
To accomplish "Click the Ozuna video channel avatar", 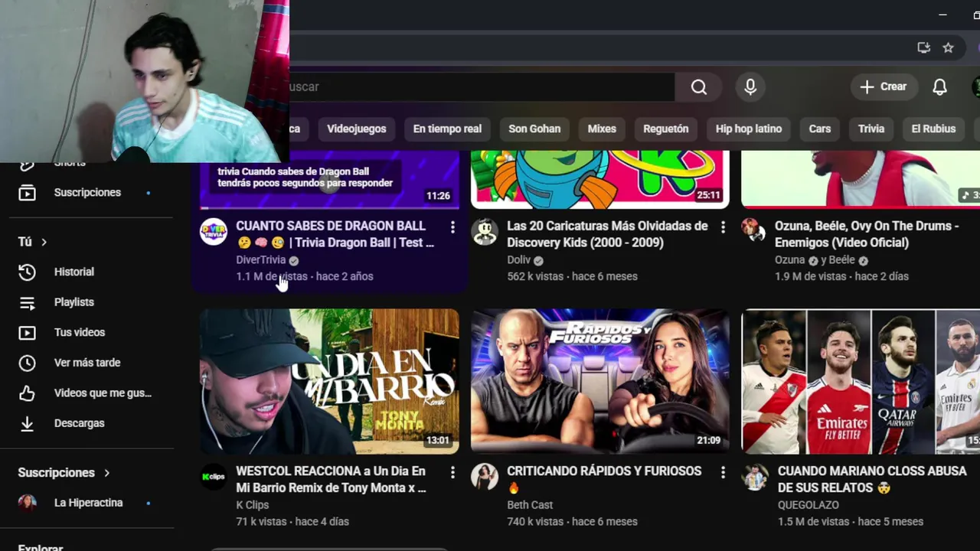I will pos(755,231).
